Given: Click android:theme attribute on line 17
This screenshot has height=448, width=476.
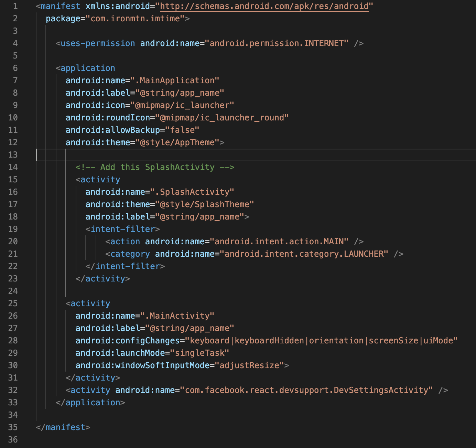Looking at the screenshot, I should click(x=118, y=204).
